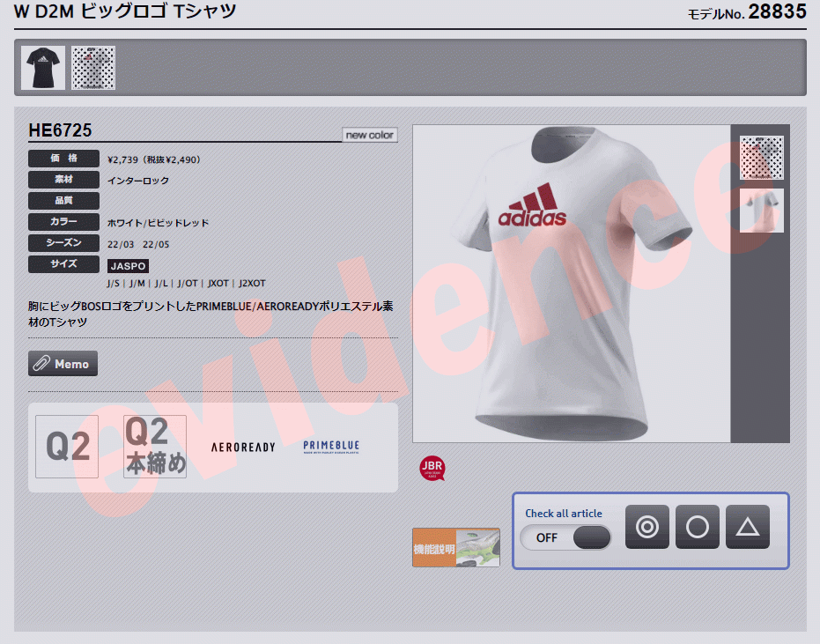Click the single-circle rating button
This screenshot has height=644, width=820.
point(698,527)
